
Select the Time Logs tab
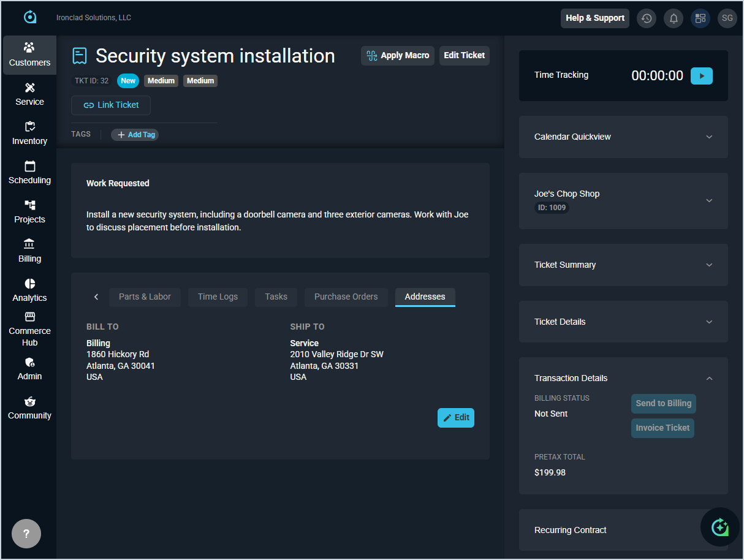click(218, 297)
